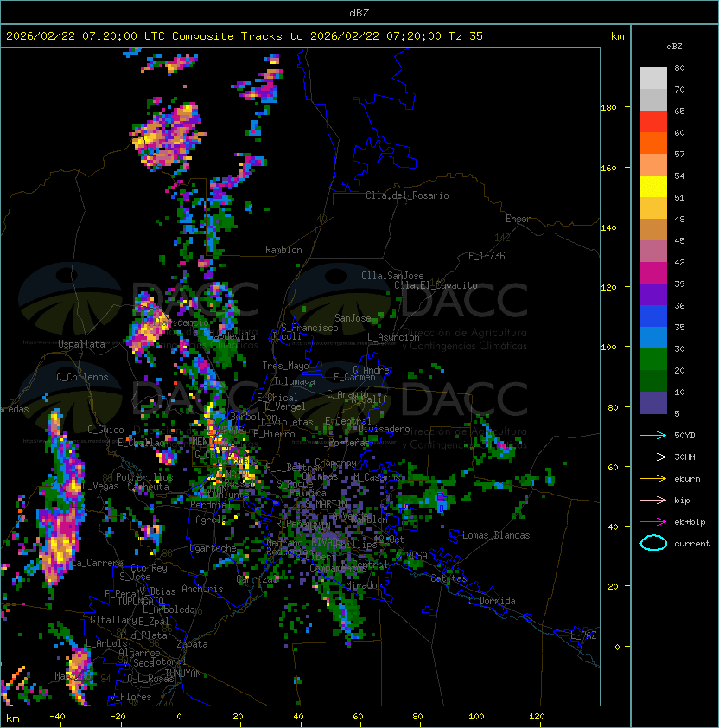Click the 'km' label at bottom-left axis

[x=13, y=718]
